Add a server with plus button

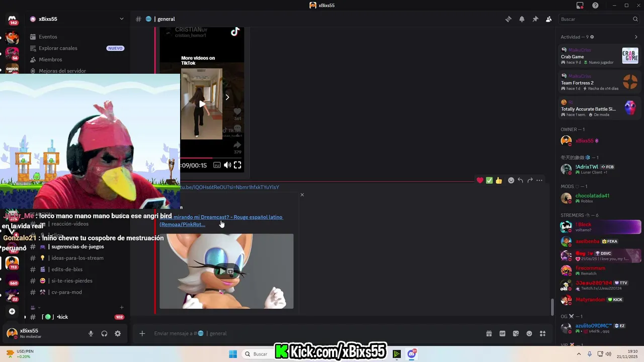[12, 311]
